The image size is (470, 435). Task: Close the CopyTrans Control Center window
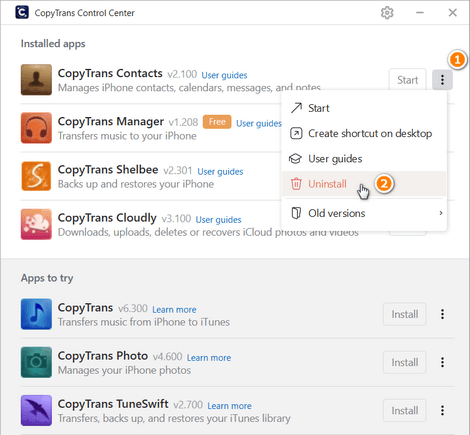coord(452,13)
